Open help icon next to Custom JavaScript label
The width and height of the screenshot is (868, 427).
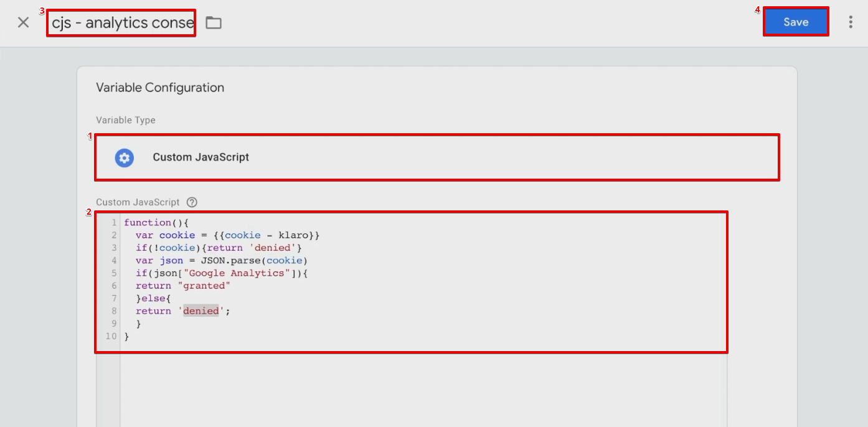pos(192,202)
